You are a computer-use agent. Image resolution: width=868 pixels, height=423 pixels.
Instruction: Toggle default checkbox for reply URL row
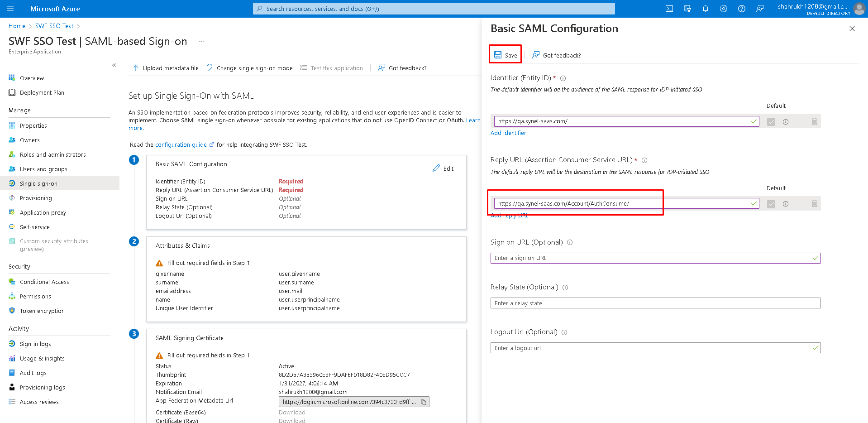tap(771, 204)
